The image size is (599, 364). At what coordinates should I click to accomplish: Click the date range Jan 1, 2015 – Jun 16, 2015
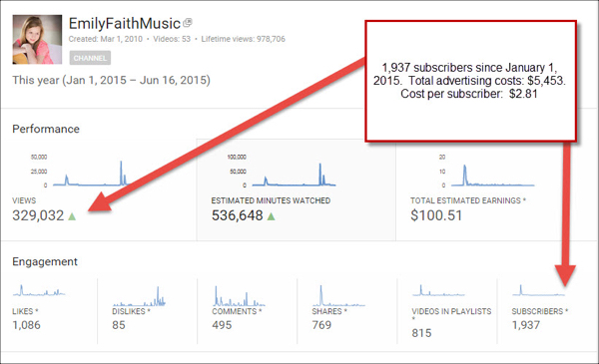[x=137, y=80]
